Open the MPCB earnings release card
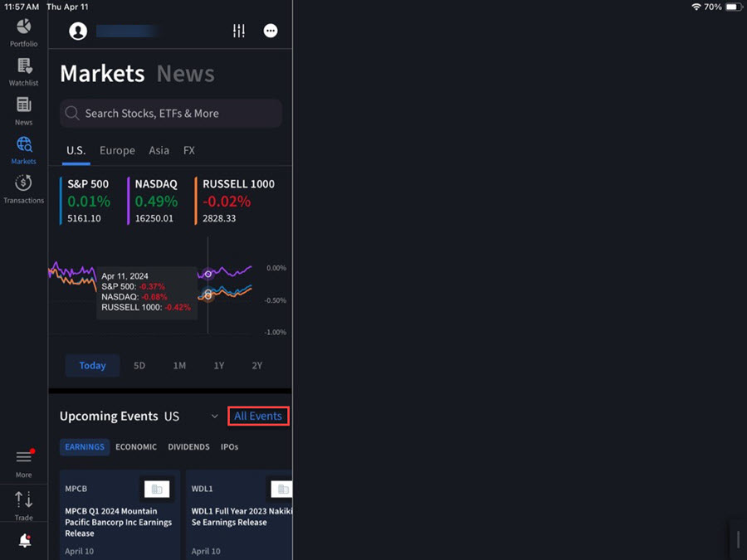The height and width of the screenshot is (560, 747). 120,514
